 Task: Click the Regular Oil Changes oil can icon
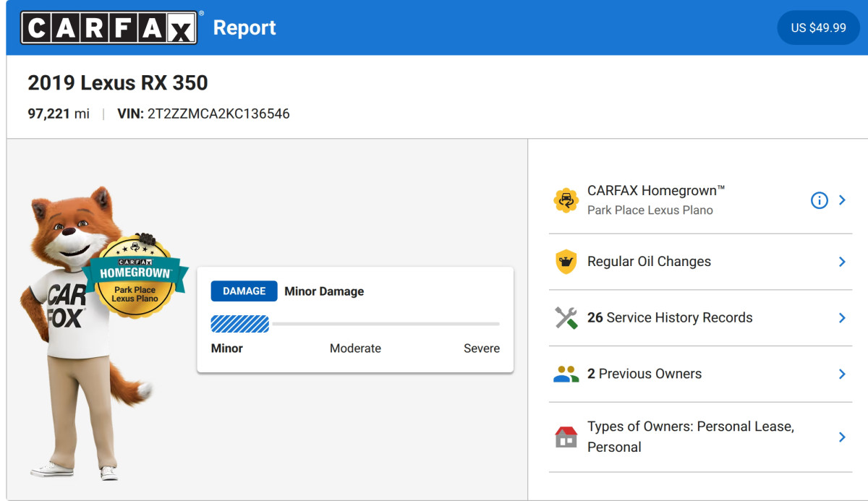pyautogui.click(x=566, y=262)
